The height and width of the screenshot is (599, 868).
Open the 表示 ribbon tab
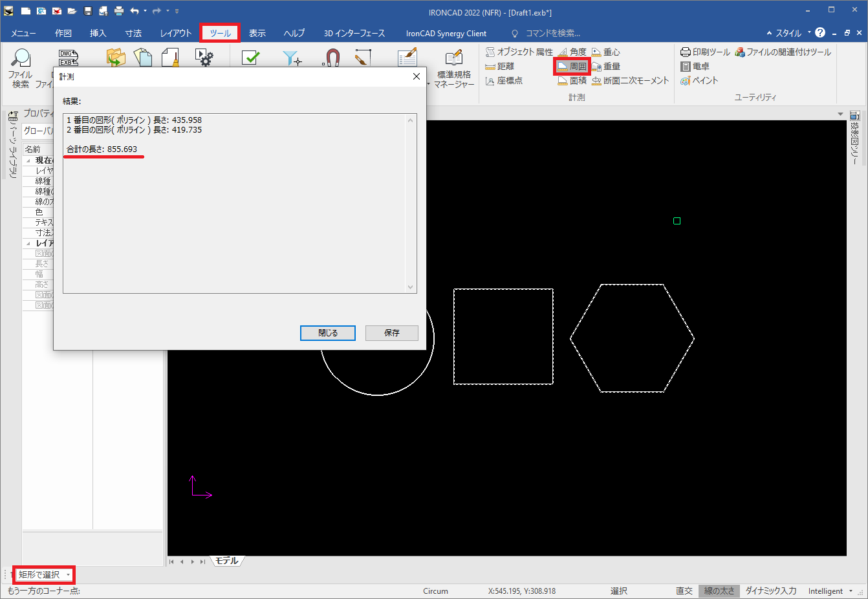click(x=257, y=33)
